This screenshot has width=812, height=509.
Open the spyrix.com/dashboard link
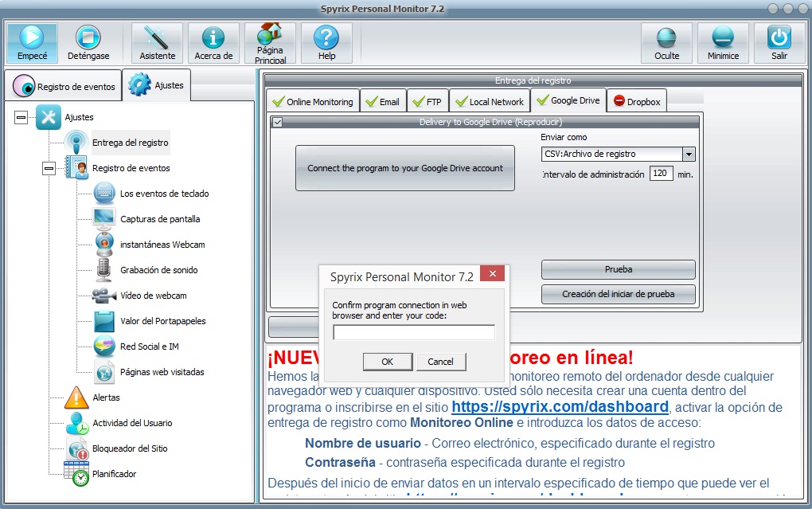pyautogui.click(x=560, y=407)
